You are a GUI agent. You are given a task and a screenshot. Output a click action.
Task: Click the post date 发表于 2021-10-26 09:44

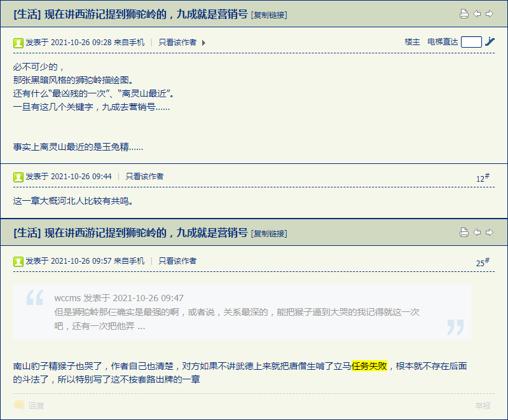[x=69, y=177]
